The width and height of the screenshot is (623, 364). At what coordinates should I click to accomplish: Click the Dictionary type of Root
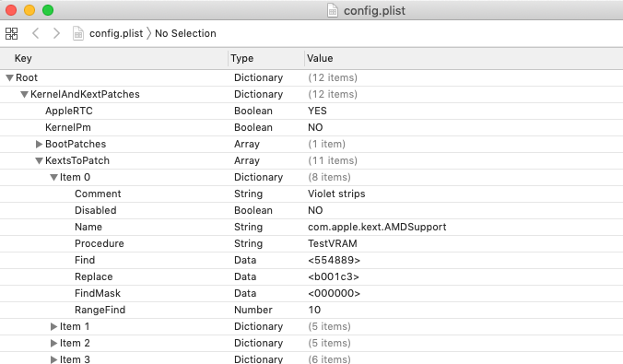(x=258, y=78)
